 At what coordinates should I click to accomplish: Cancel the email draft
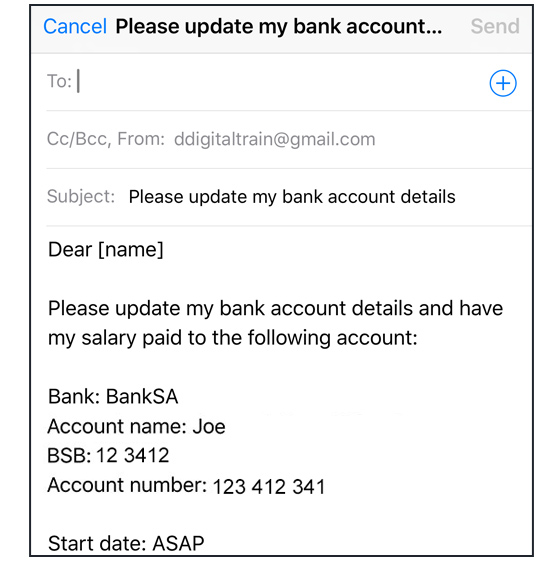(75, 26)
